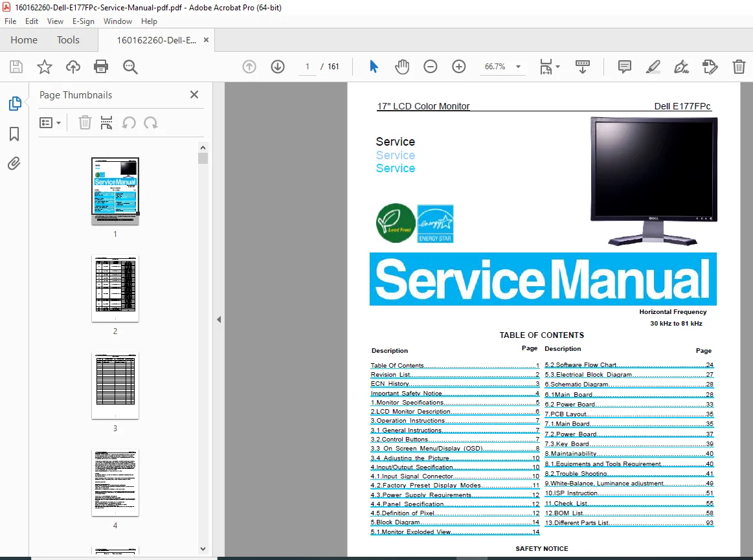Open Find text magnifier icon
Screen dimensions: 753x560
(x=130, y=67)
